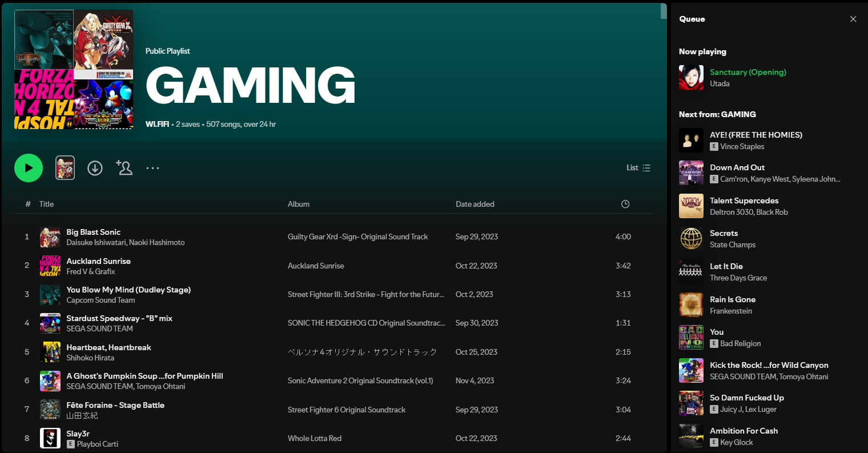Open artist Deltron 3030 in queue
Screen dimensions: 868x453
(x=731, y=212)
